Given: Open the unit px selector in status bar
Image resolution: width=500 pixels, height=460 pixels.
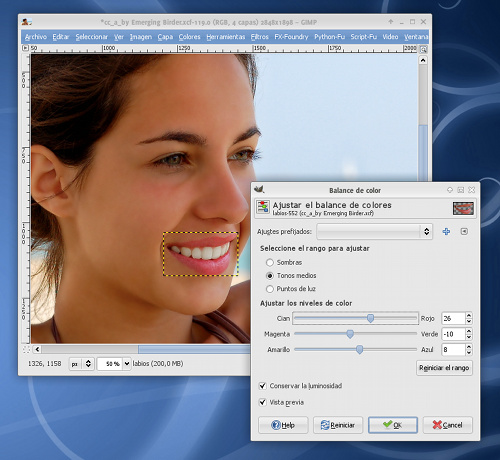Looking at the screenshot, I should (82, 364).
